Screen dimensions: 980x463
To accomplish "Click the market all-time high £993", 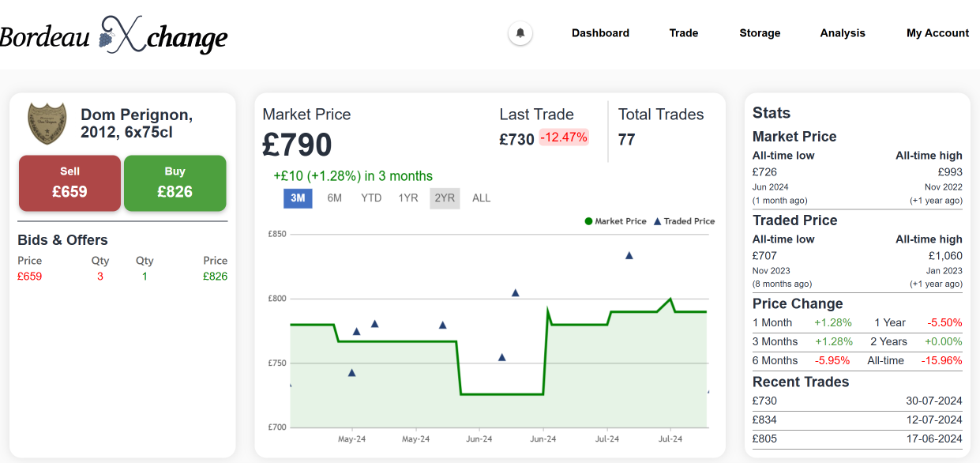I will pyautogui.click(x=950, y=171).
